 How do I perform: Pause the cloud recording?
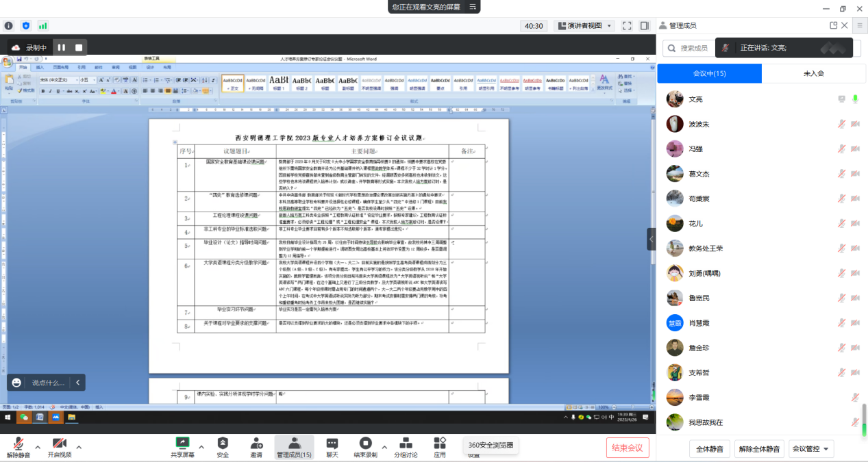[x=62, y=47]
